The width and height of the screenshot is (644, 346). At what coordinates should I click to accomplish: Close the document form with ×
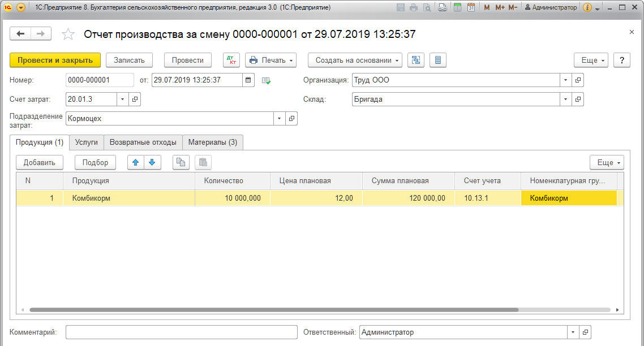click(632, 32)
